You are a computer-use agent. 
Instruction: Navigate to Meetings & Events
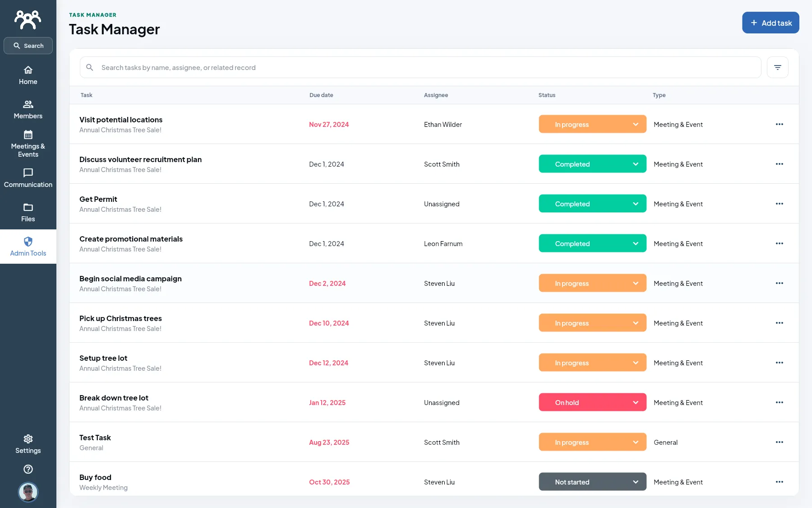(x=28, y=144)
